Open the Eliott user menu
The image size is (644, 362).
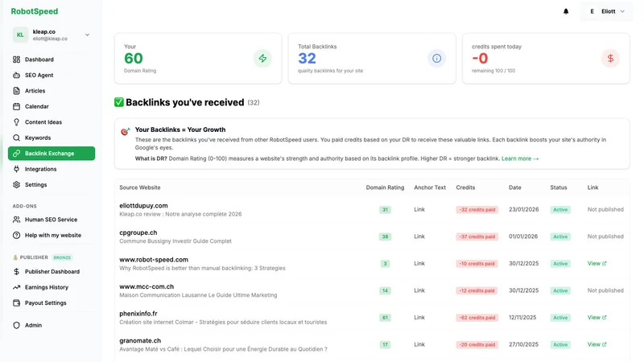(606, 11)
